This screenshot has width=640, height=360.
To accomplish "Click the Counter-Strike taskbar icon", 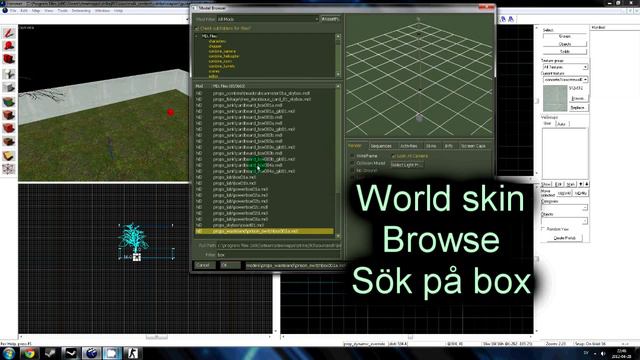I will click(x=133, y=353).
